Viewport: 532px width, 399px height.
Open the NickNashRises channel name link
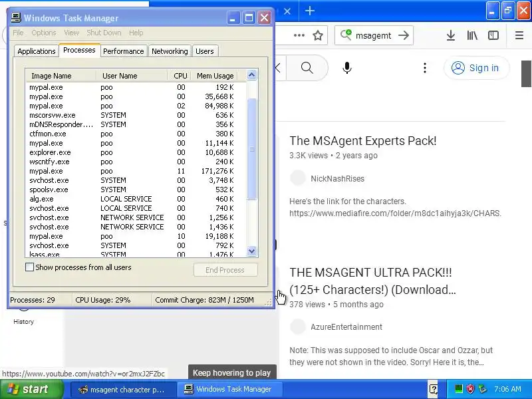(337, 178)
